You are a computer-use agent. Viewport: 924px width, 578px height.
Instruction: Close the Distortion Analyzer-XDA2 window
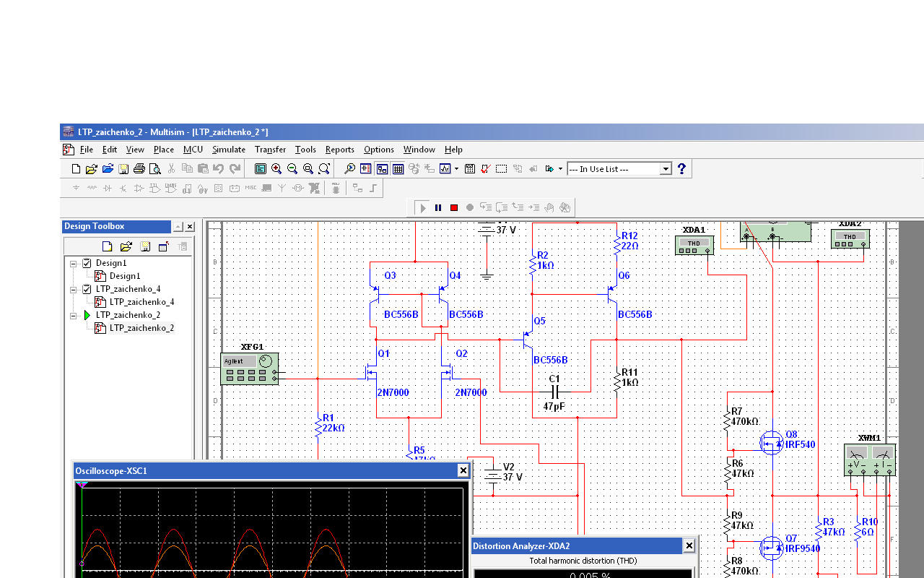(689, 546)
